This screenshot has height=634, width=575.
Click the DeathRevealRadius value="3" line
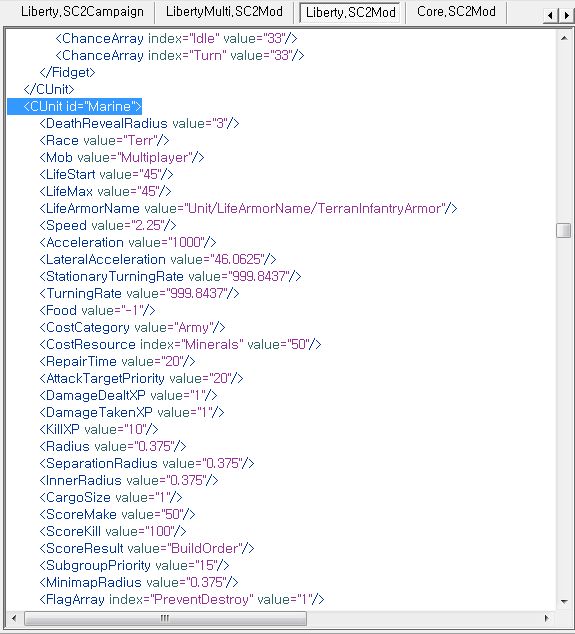click(140, 123)
